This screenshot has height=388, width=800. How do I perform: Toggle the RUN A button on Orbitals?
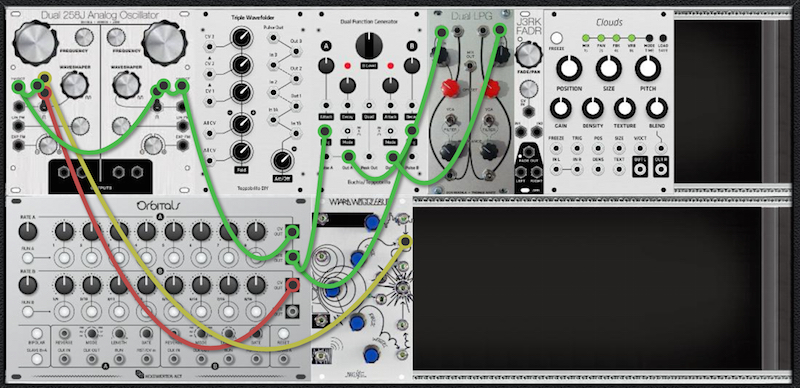click(29, 257)
